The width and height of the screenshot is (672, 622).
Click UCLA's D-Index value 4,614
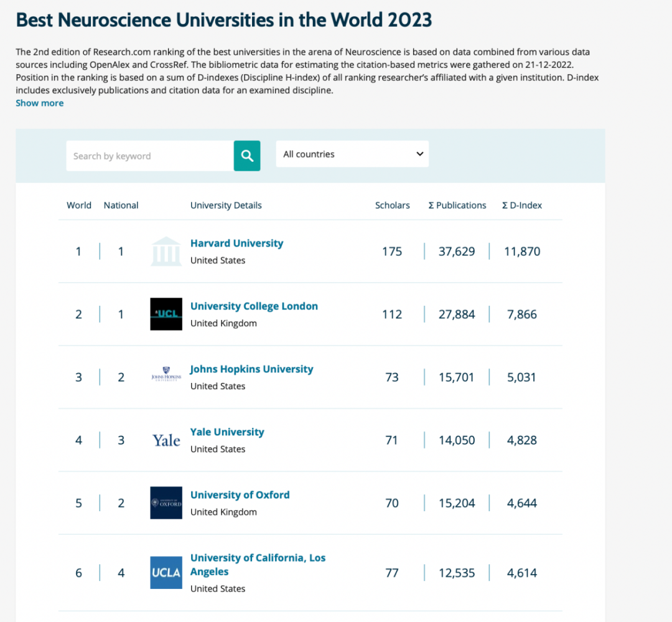(x=522, y=573)
